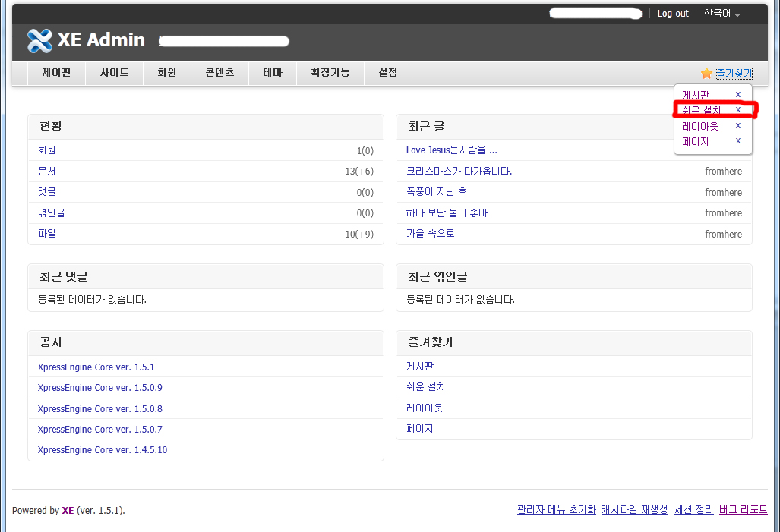Click the XE Admin logo icon
Screen dimensions: 780x532
(39, 40)
